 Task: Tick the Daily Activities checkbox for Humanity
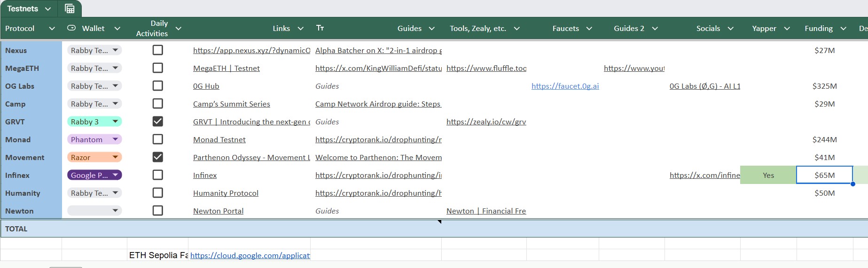[158, 192]
